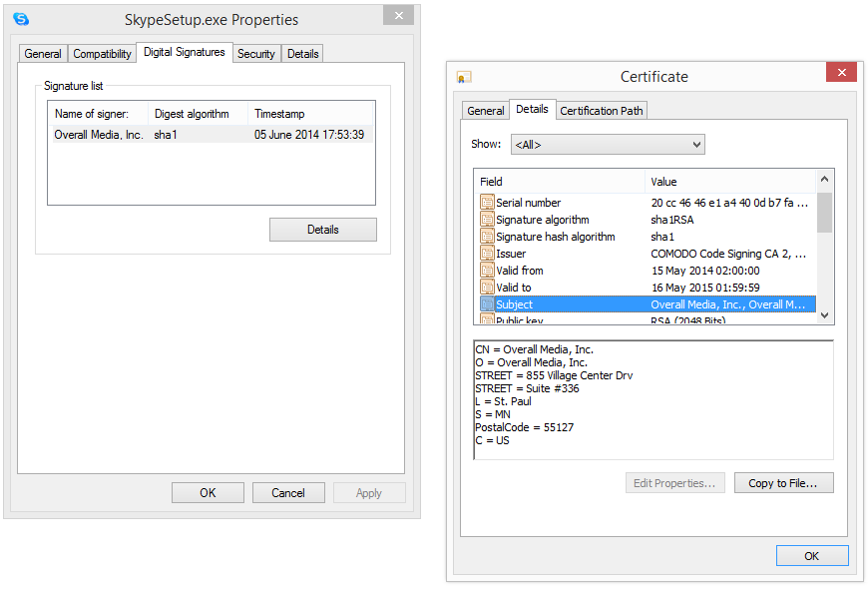Open the Security tab
Screen dimensions: 868x589
tap(256, 54)
